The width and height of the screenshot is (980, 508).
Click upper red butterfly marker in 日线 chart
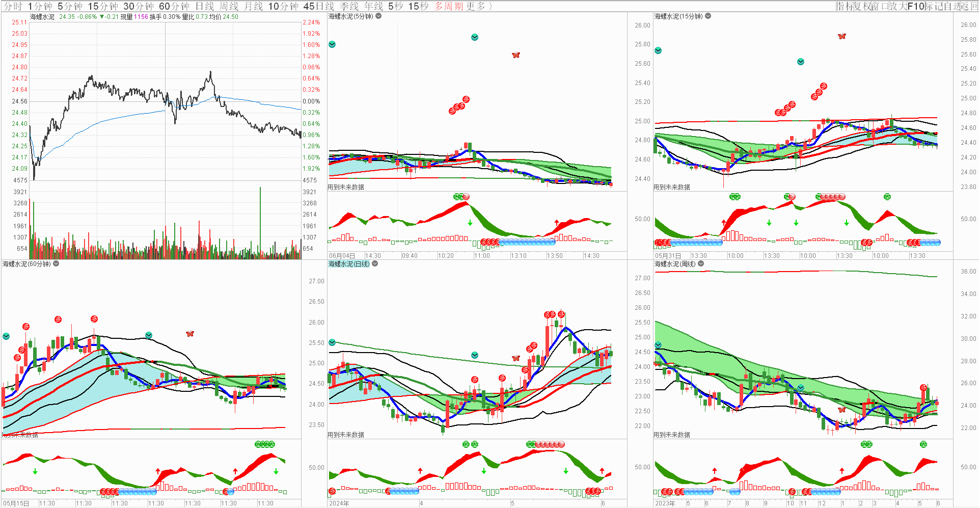tap(516, 358)
